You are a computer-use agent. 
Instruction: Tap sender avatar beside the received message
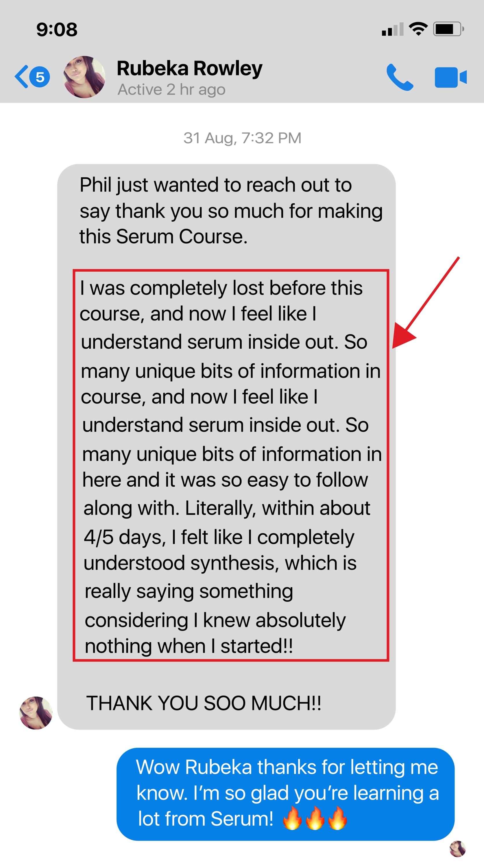tap(36, 713)
